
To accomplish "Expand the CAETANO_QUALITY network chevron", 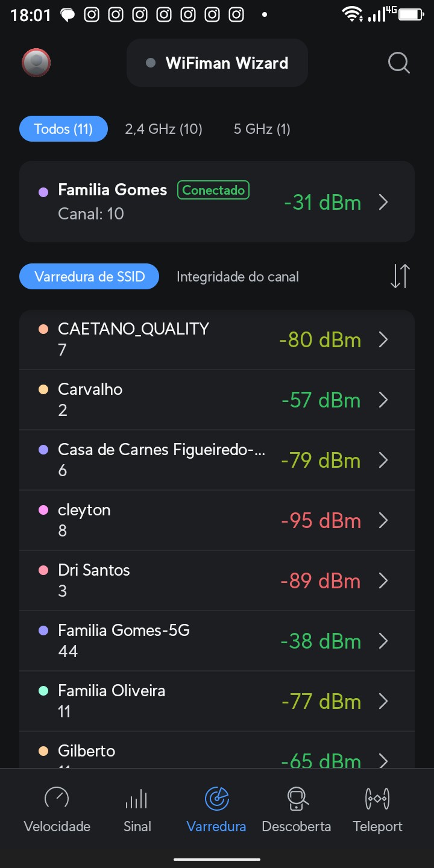I will pyautogui.click(x=383, y=340).
